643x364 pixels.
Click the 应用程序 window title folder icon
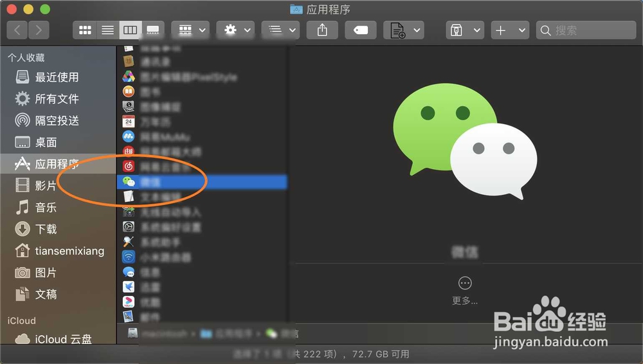(296, 9)
